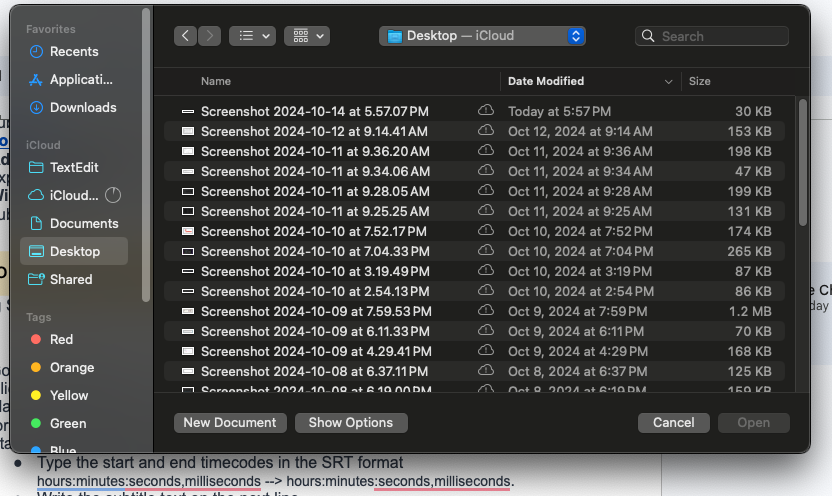
Task: Click the Search field
Action: tap(712, 36)
